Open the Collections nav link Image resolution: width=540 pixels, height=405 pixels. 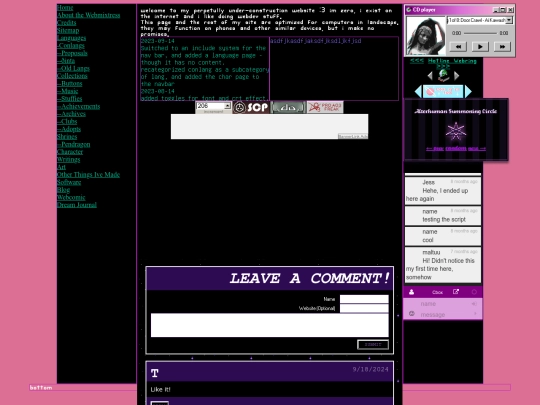click(x=72, y=76)
